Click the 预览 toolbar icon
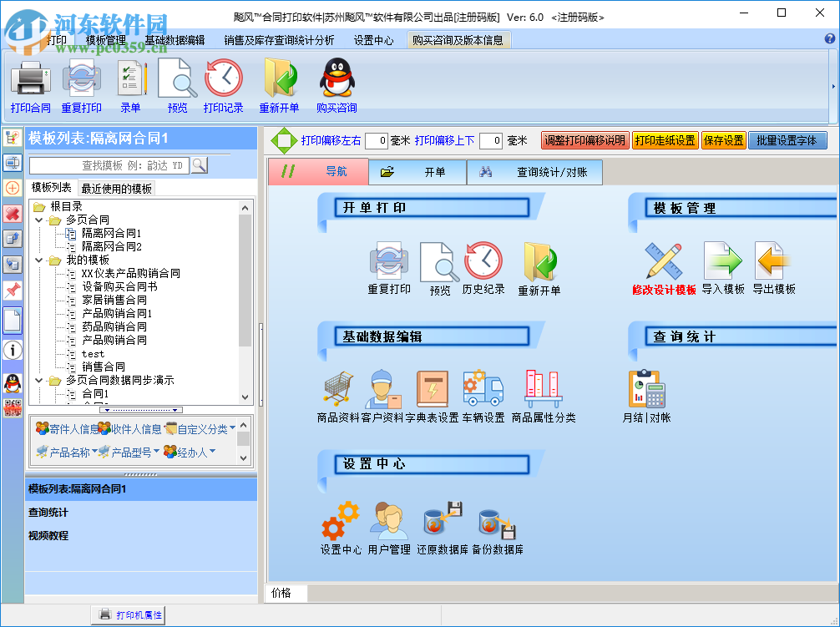This screenshot has height=627, width=840. [x=177, y=78]
